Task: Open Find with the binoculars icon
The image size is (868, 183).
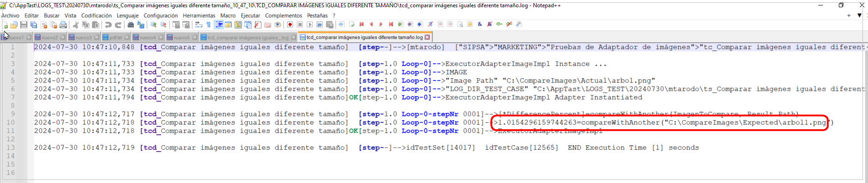Action: [131, 25]
